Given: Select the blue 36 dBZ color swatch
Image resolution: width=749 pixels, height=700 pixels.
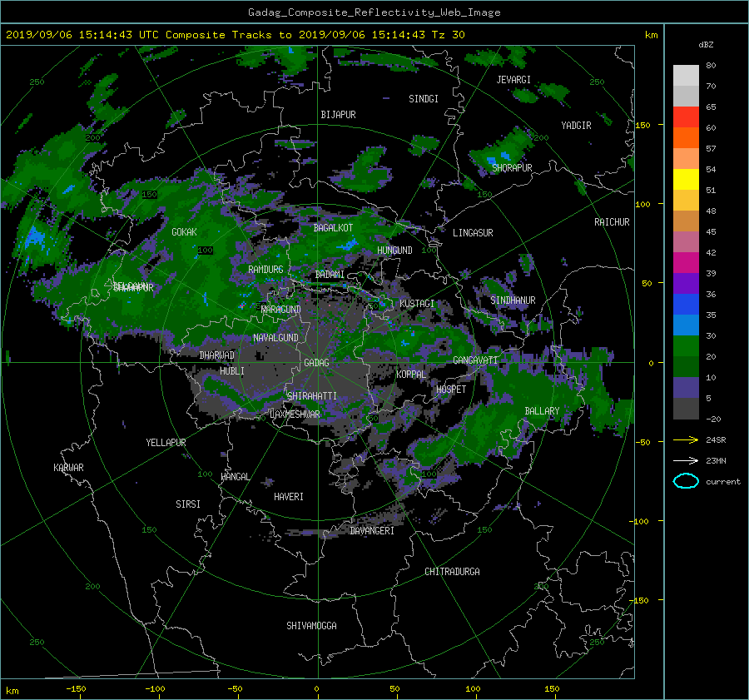Looking at the screenshot, I should 686,305.
